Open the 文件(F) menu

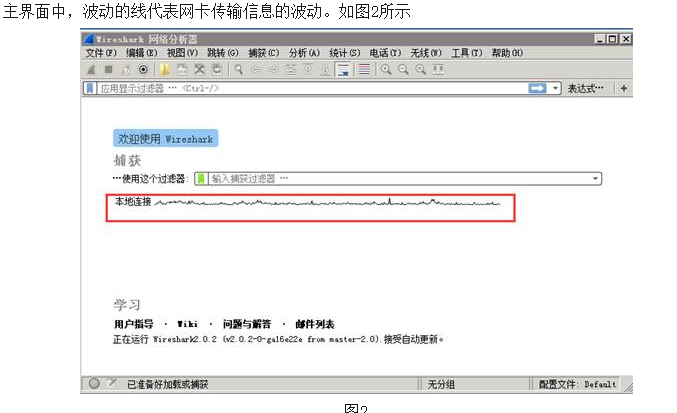click(x=101, y=53)
